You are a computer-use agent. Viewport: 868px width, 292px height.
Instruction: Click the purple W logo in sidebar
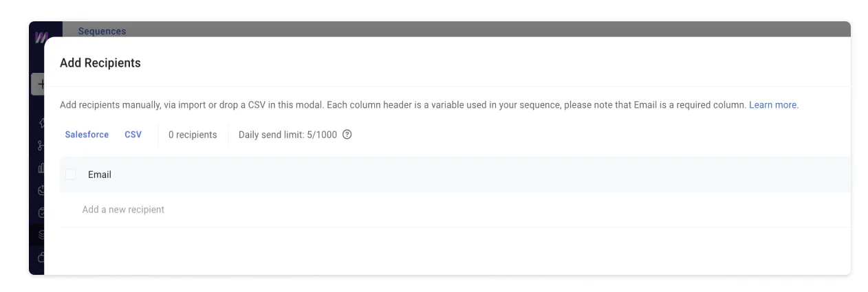pyautogui.click(x=40, y=37)
